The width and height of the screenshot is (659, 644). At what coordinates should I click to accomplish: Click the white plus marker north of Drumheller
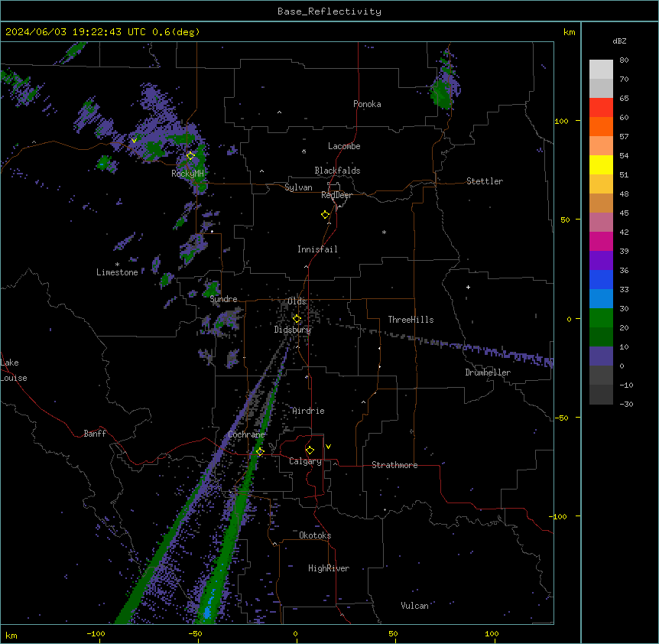tap(468, 287)
